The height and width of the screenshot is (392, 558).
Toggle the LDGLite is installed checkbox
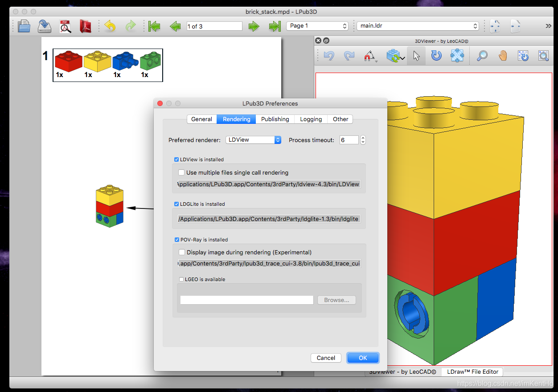pyautogui.click(x=176, y=204)
